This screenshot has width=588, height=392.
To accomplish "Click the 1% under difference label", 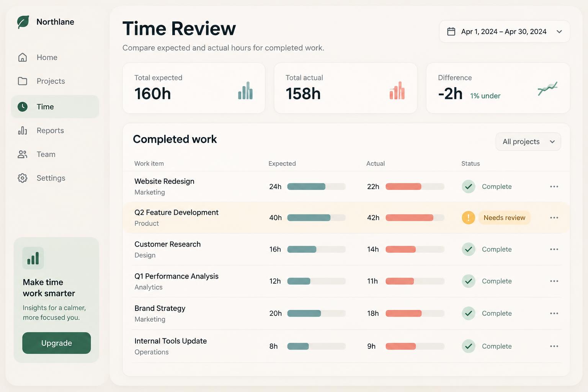I will 485,96.
